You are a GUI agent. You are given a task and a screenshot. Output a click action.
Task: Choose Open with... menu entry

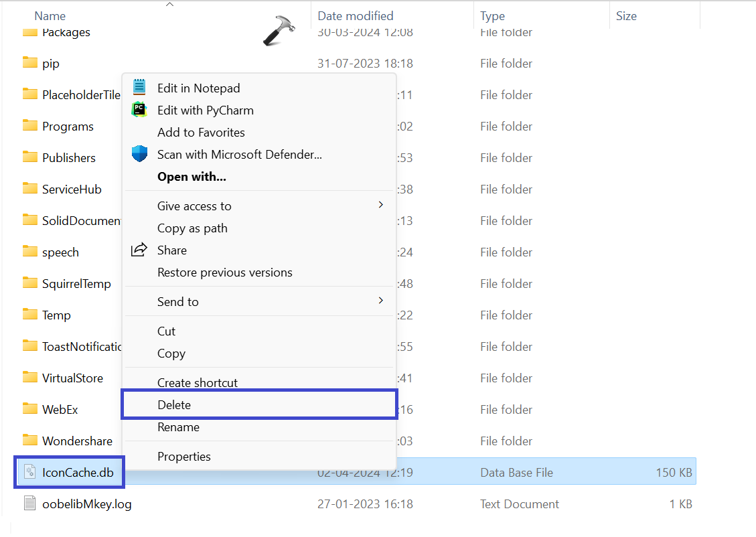192,177
